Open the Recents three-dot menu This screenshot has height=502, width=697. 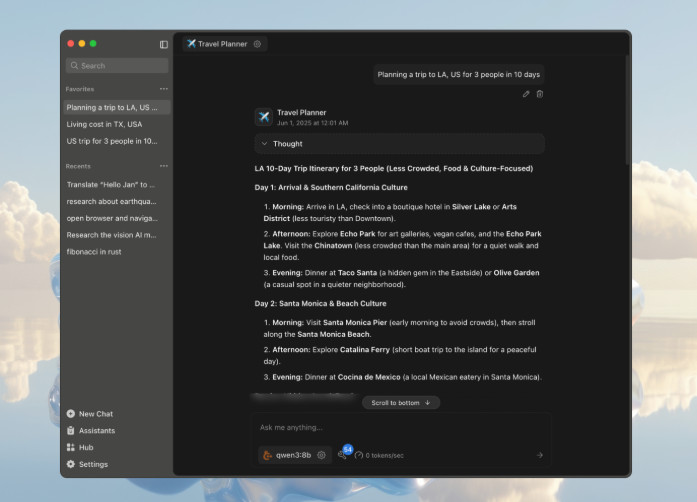pos(164,166)
